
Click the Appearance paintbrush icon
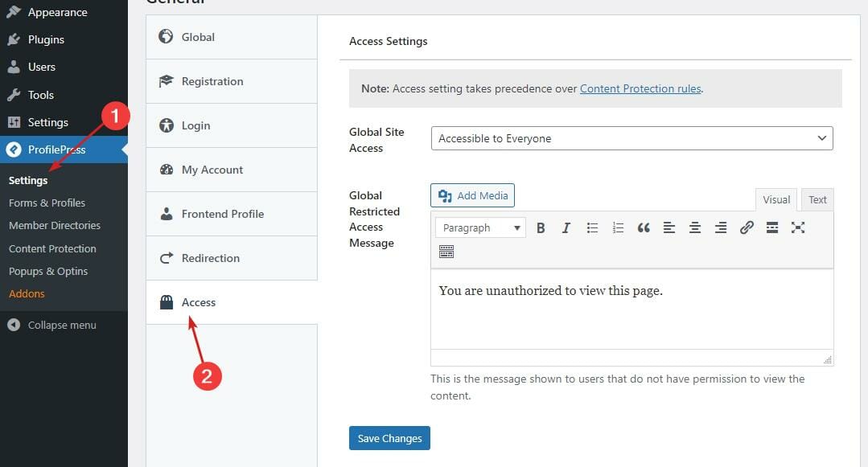pos(14,11)
